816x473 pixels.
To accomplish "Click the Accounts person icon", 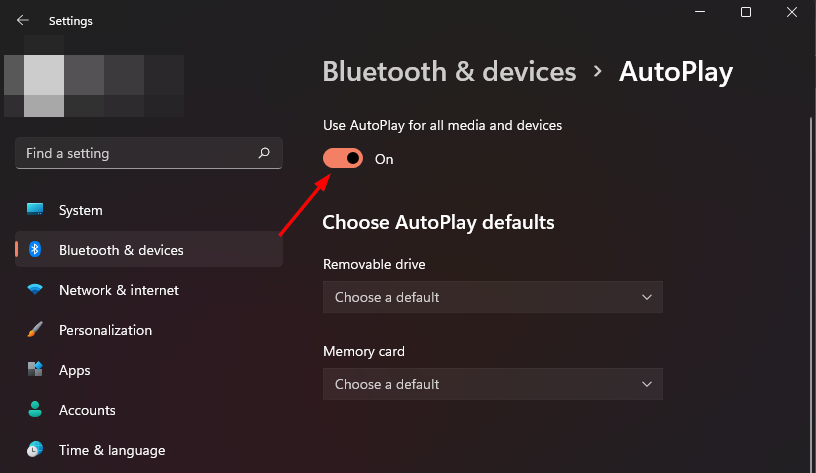I will click(35, 410).
